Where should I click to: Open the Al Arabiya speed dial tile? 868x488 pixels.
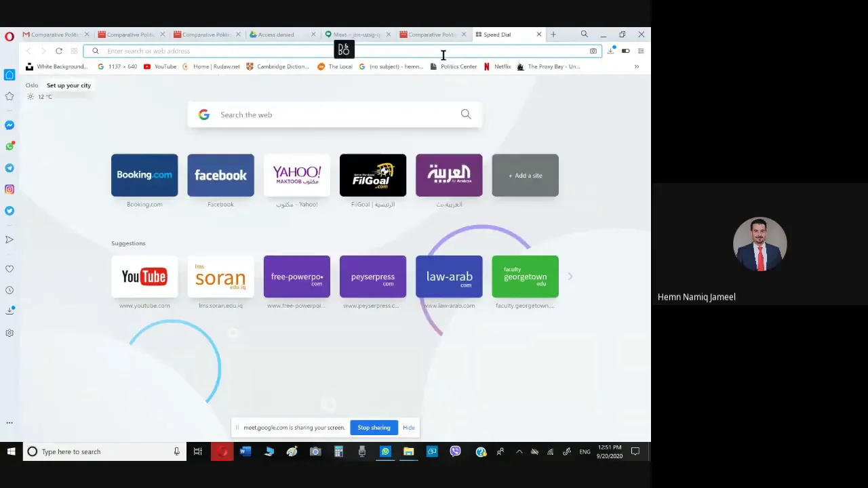[449, 176]
